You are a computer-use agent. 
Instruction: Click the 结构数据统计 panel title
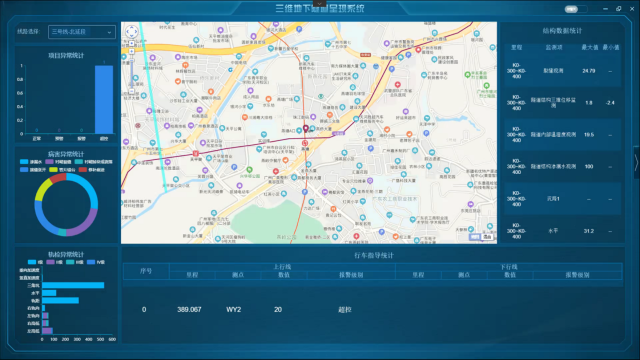(562, 31)
